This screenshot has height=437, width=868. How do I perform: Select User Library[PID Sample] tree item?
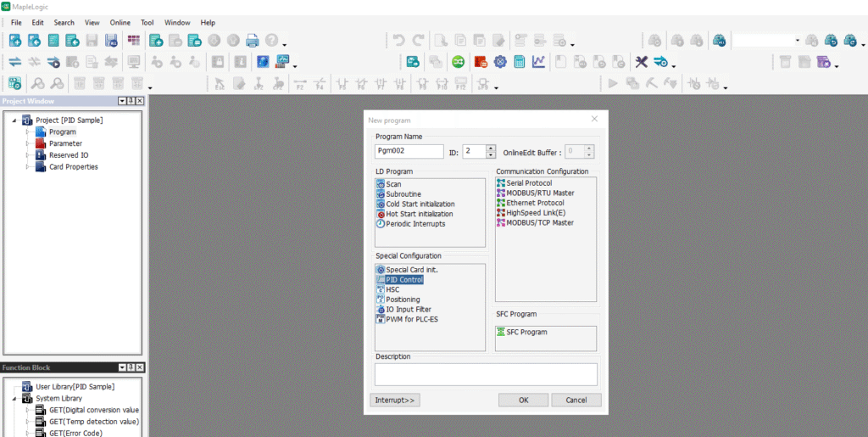(75, 387)
